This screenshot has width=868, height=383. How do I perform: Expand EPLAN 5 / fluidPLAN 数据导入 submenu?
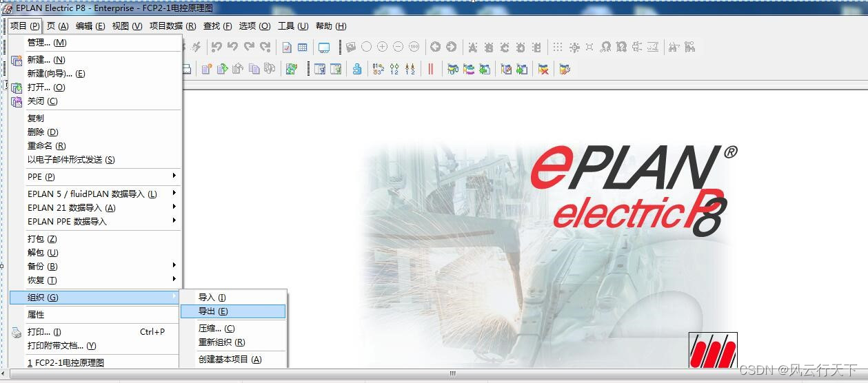pyautogui.click(x=94, y=194)
